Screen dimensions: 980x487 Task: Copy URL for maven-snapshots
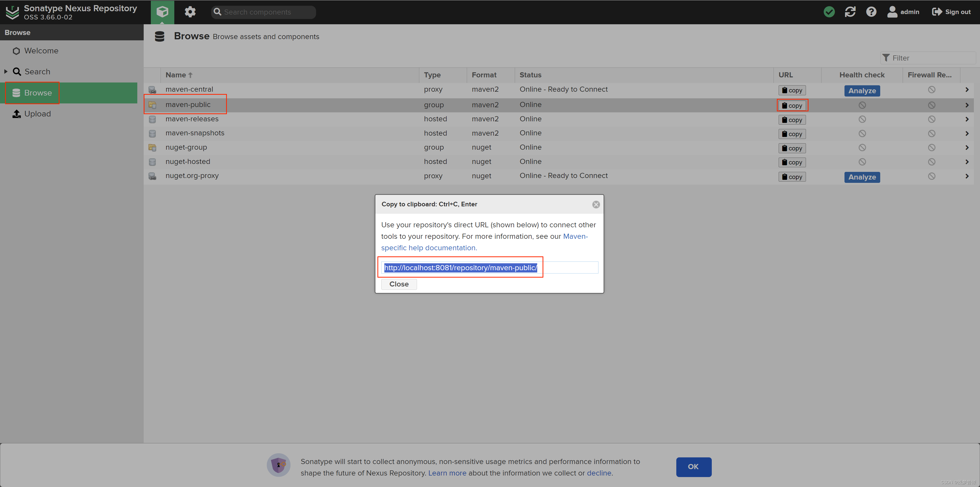(792, 134)
